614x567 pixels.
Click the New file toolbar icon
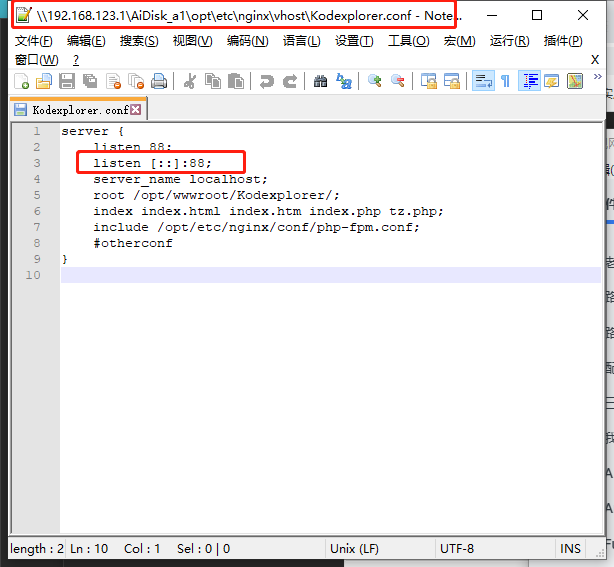(21, 82)
